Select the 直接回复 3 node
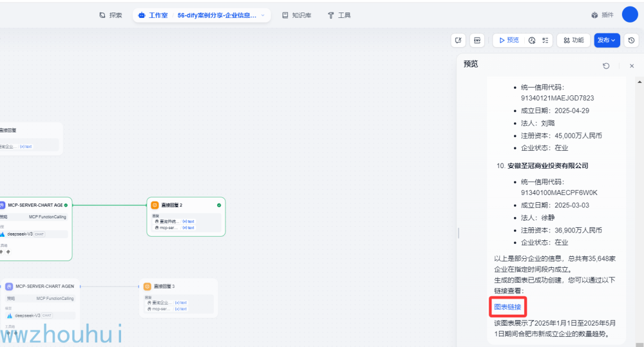 [178, 298]
